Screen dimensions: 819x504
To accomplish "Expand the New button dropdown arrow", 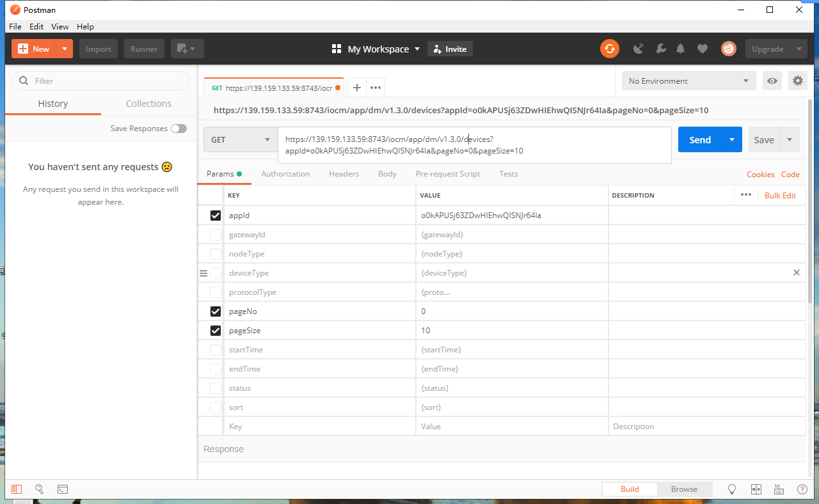I will tap(65, 49).
